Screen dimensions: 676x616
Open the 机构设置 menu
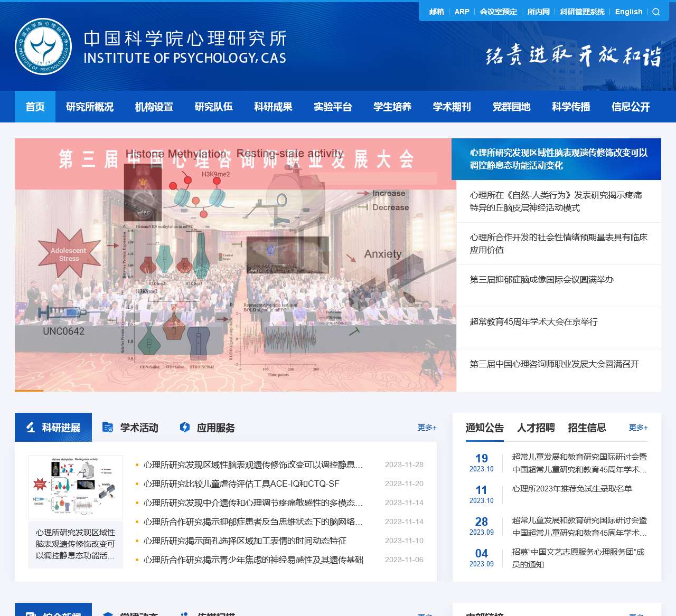(x=154, y=107)
